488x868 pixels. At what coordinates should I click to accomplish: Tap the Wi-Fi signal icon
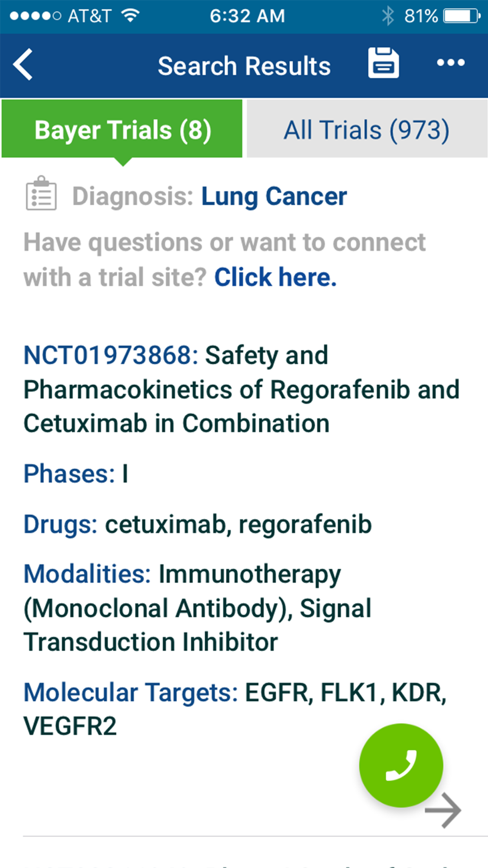[130, 16]
